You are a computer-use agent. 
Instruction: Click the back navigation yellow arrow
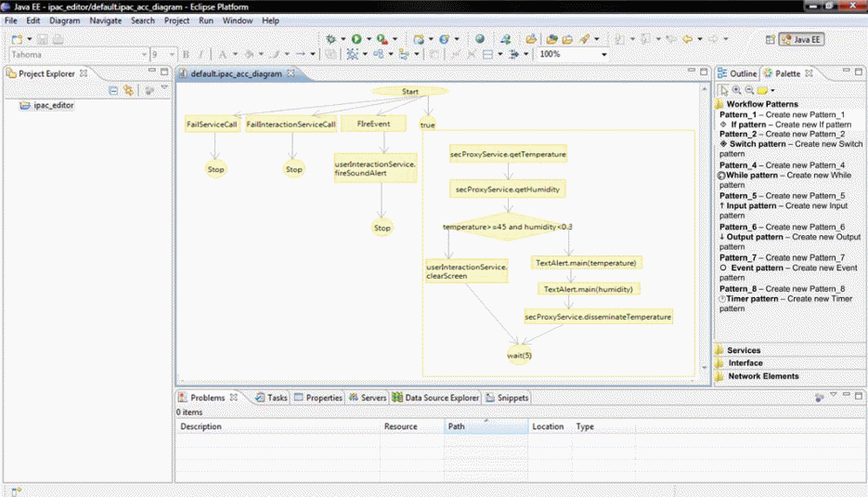(x=688, y=39)
